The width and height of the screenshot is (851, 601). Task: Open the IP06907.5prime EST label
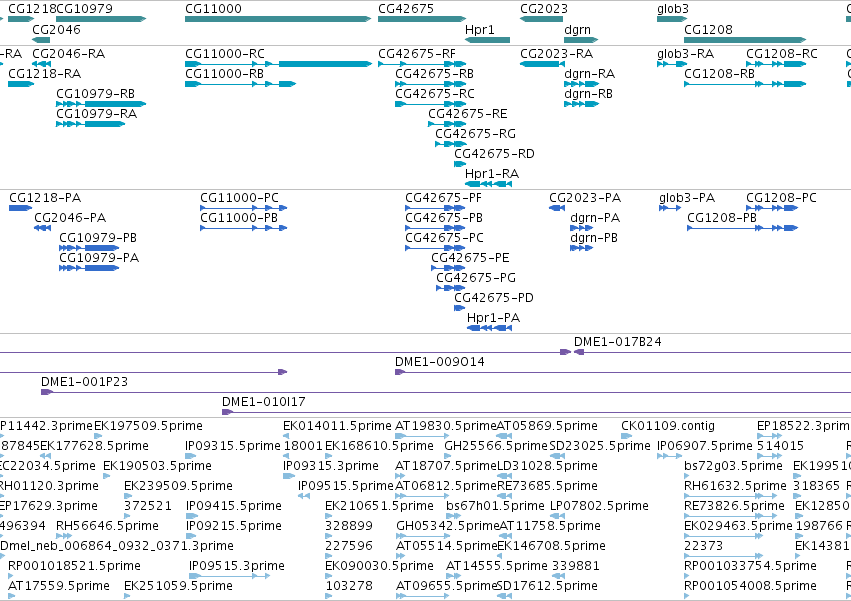click(x=705, y=446)
